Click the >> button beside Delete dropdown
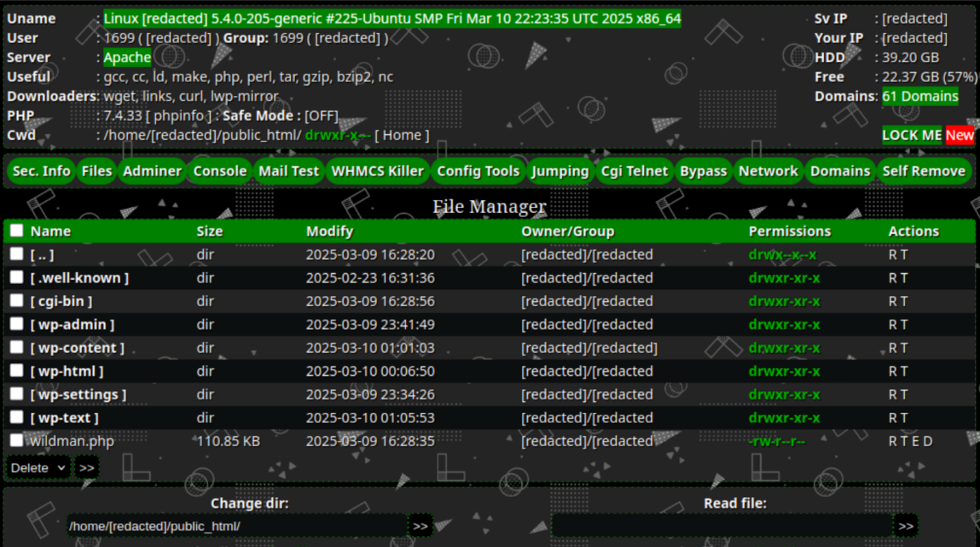Viewport: 980px width, 547px height. pos(86,468)
